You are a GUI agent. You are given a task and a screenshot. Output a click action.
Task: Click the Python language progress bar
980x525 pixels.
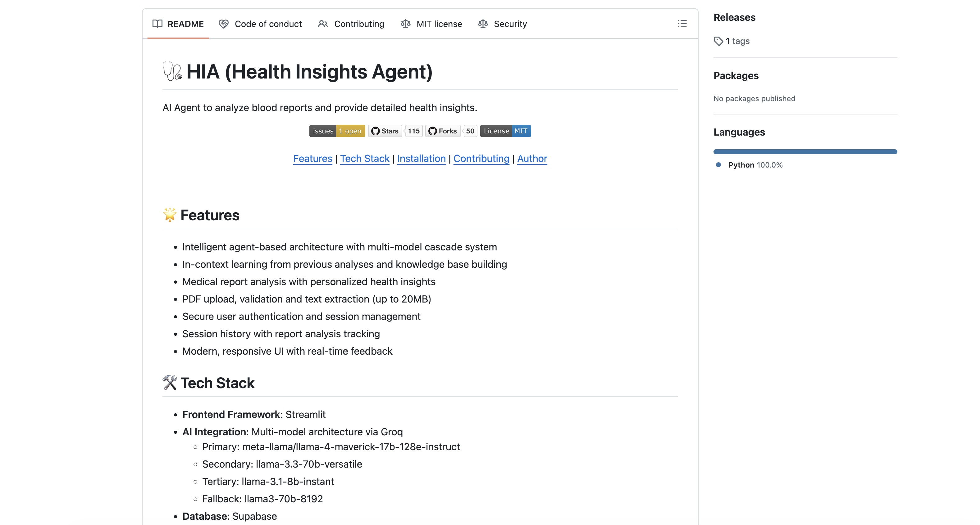(805, 151)
